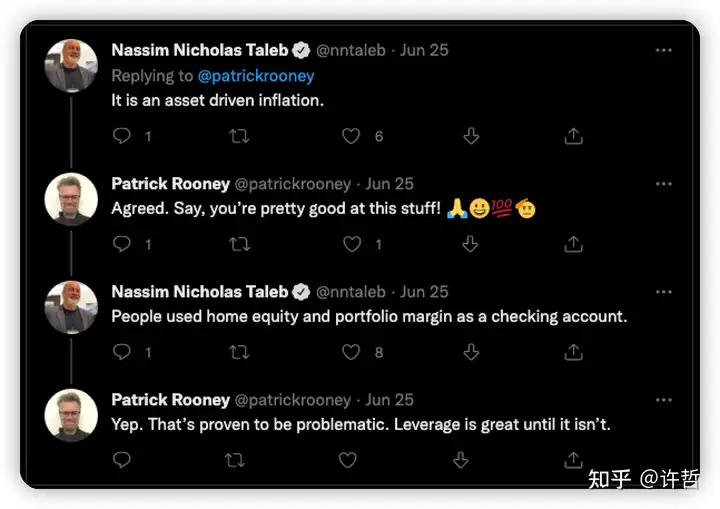The height and width of the screenshot is (509, 720).
Task: Reply to Rooney's "Agreed" tweet
Action: pos(122,244)
